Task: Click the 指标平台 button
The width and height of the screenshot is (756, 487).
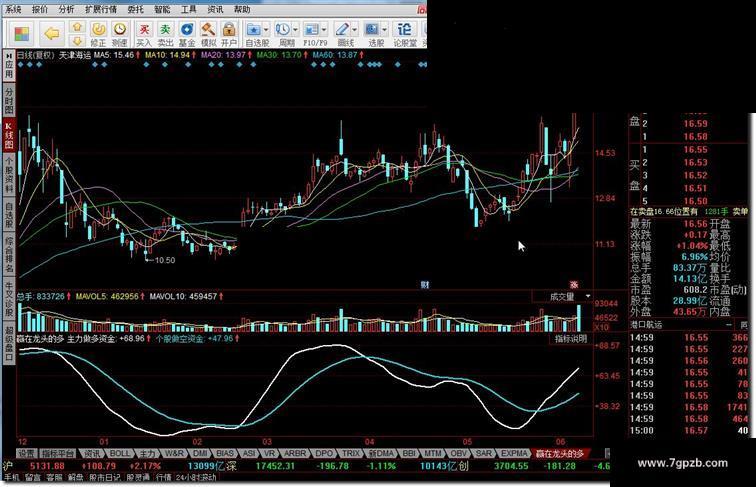Action: click(x=57, y=453)
